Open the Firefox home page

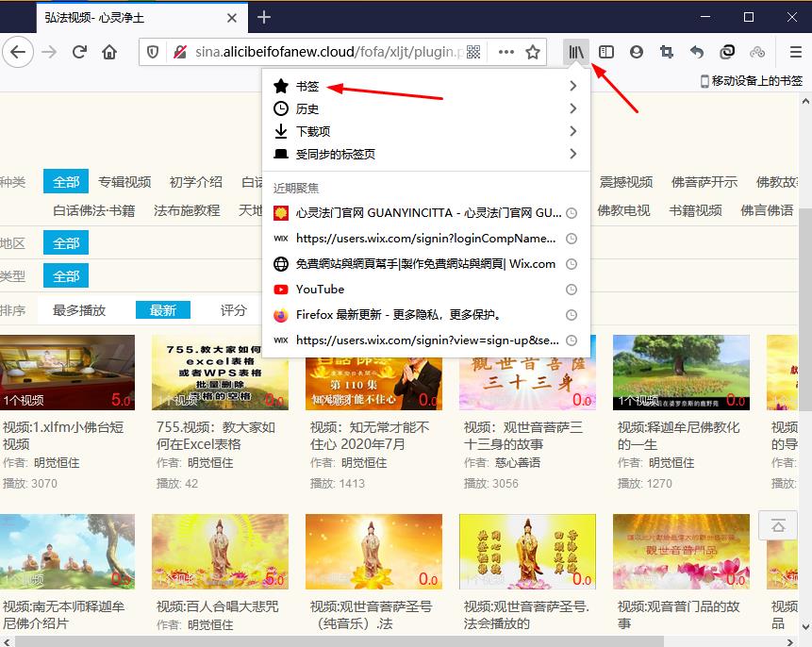pos(109,52)
